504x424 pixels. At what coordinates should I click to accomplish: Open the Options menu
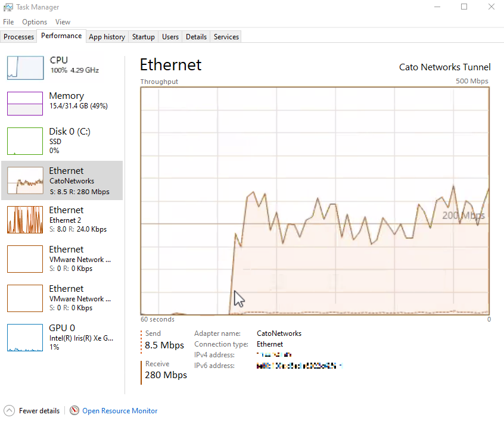[x=35, y=22]
